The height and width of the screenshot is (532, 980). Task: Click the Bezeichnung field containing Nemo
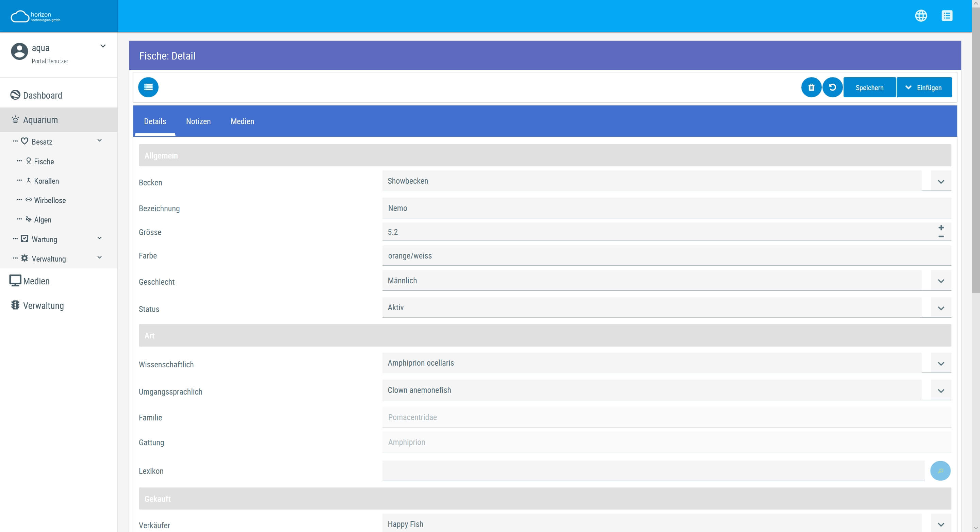point(666,208)
